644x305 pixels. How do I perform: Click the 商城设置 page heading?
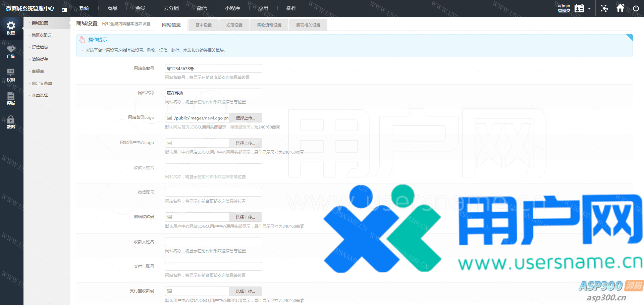[x=87, y=23]
